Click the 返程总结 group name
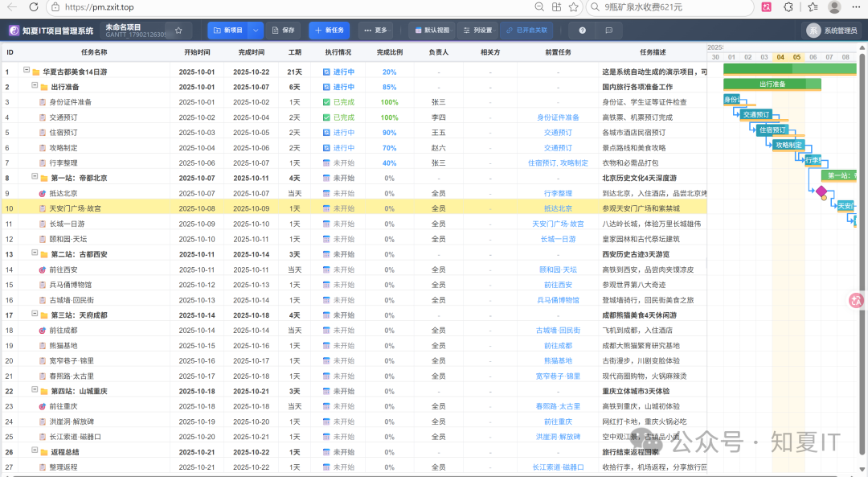Viewport: 868px width, 477px height. click(65, 452)
